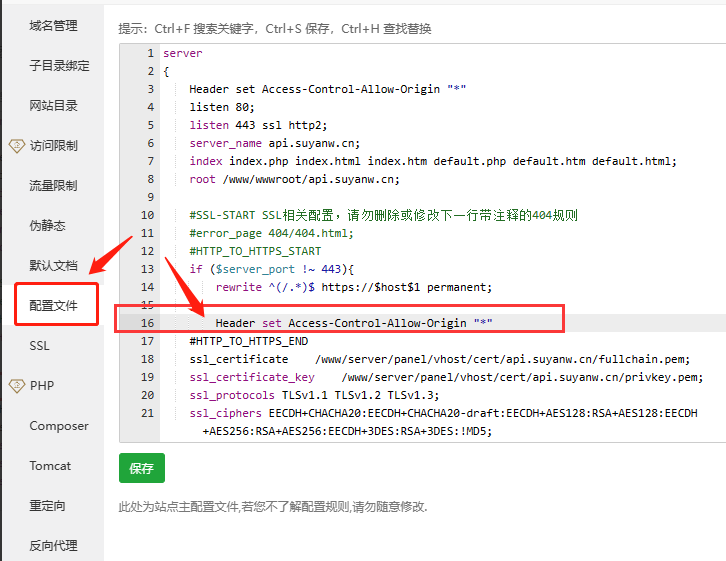The height and width of the screenshot is (561, 726).
Task: Go to the 伪静态 tab
Action: click(47, 225)
